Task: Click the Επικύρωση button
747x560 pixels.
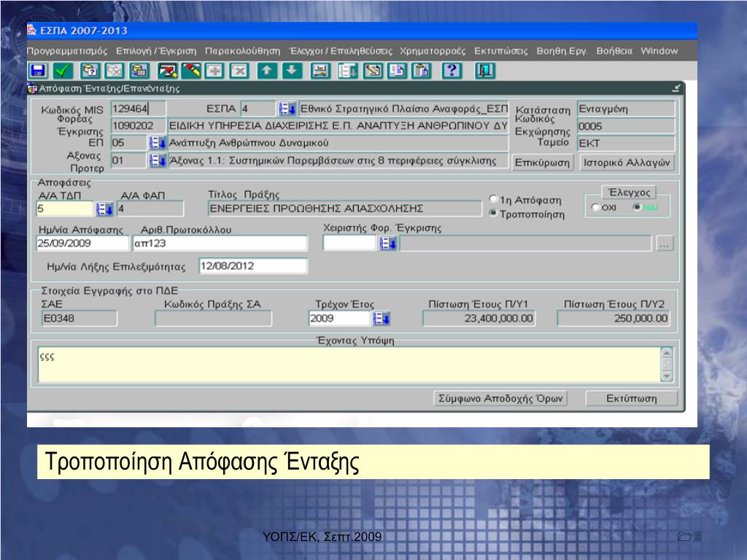Action: click(542, 163)
